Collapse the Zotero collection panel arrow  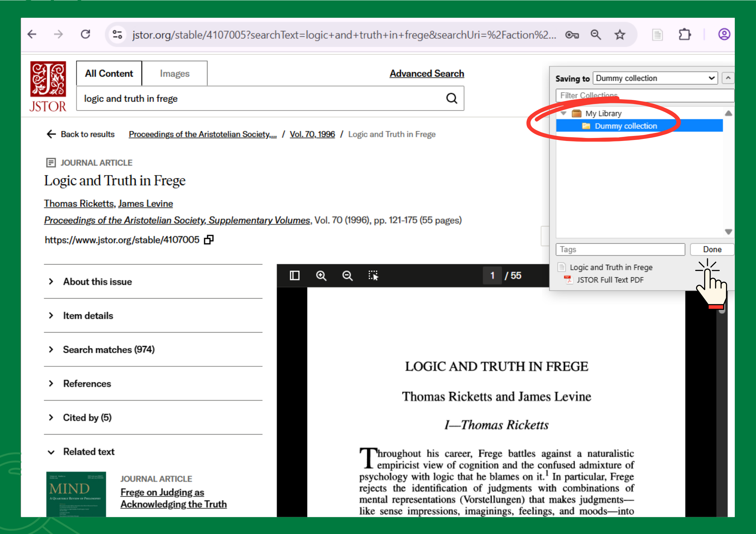(x=728, y=78)
